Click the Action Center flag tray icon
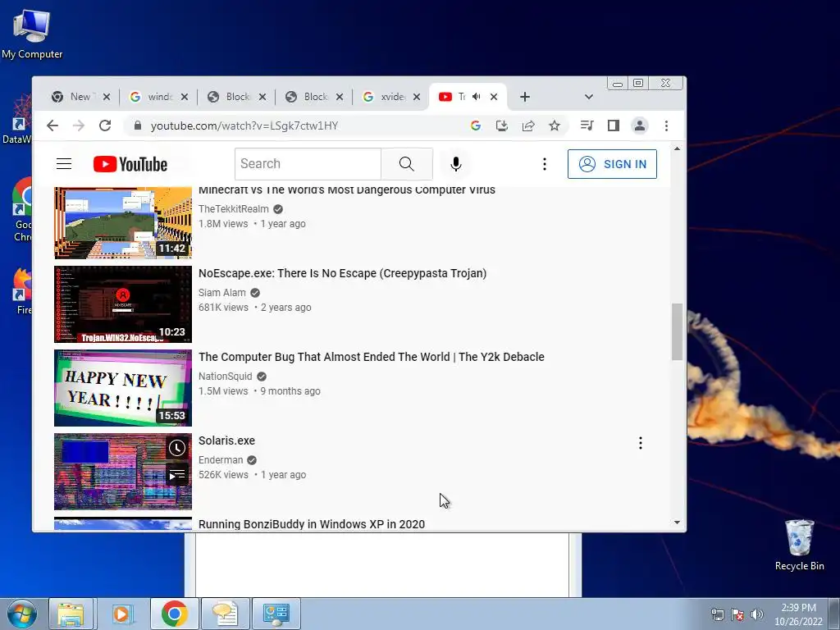The width and height of the screenshot is (840, 630). click(737, 614)
